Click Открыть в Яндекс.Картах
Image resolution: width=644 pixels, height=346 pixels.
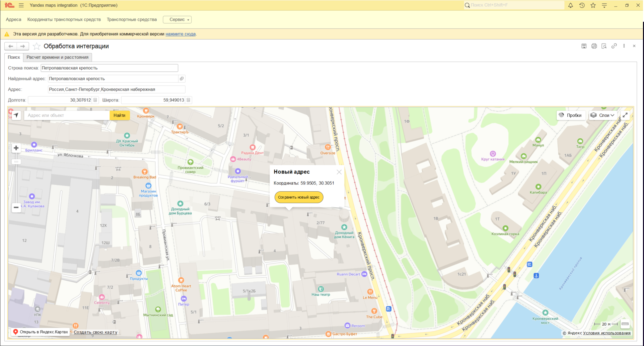(41, 332)
